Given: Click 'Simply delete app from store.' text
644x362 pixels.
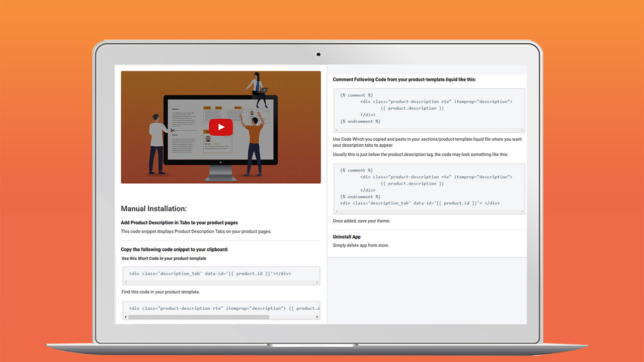Looking at the screenshot, I should click(361, 245).
